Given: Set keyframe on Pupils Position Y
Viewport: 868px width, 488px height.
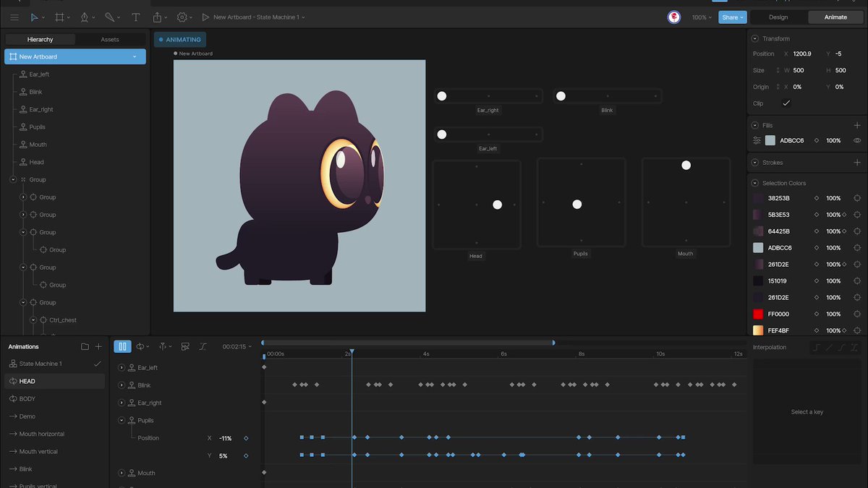Looking at the screenshot, I should [246, 456].
